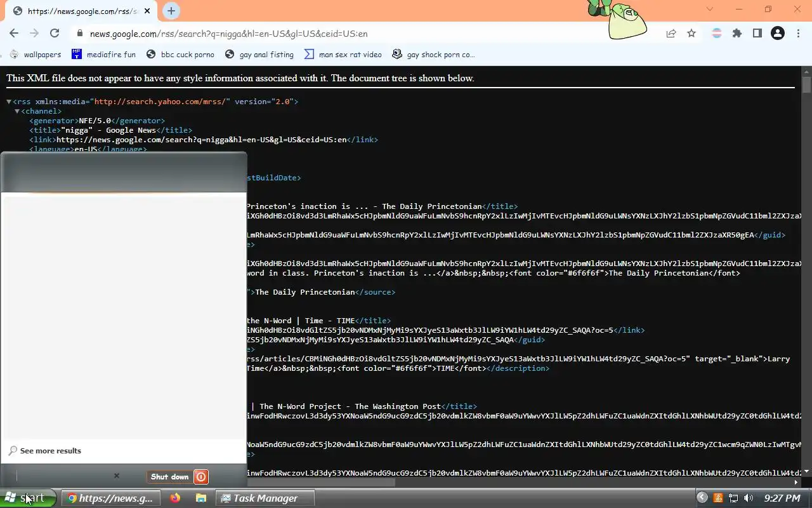Click the striped flag extension icon
Screen dimensions: 812x508
[717, 34]
